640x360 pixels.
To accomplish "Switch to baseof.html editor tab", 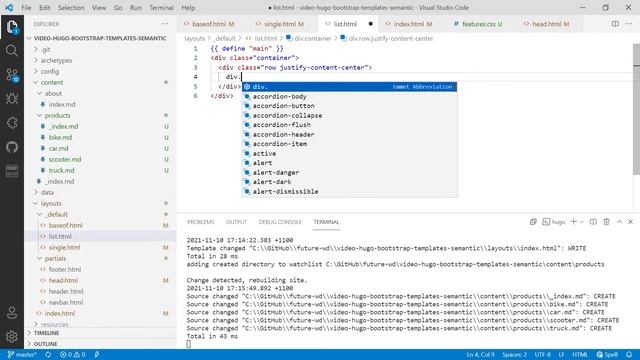I will pyautogui.click(x=209, y=24).
